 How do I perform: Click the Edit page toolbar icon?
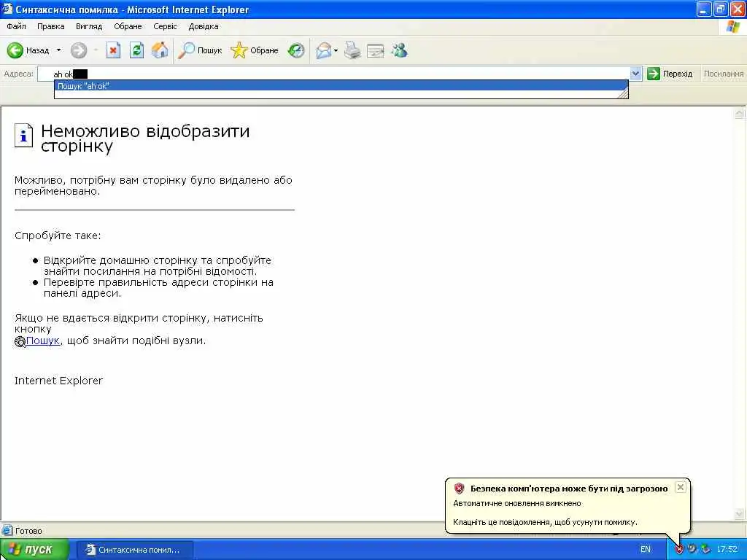coord(376,50)
